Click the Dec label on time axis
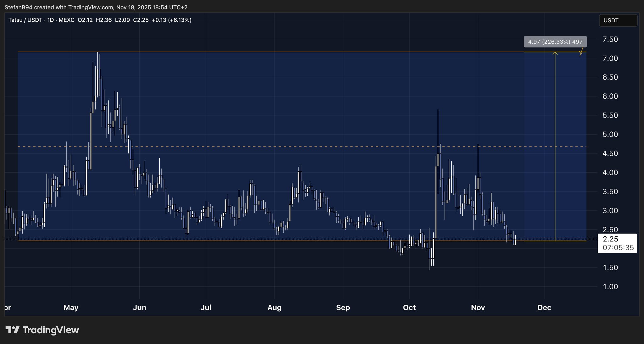 click(x=544, y=308)
